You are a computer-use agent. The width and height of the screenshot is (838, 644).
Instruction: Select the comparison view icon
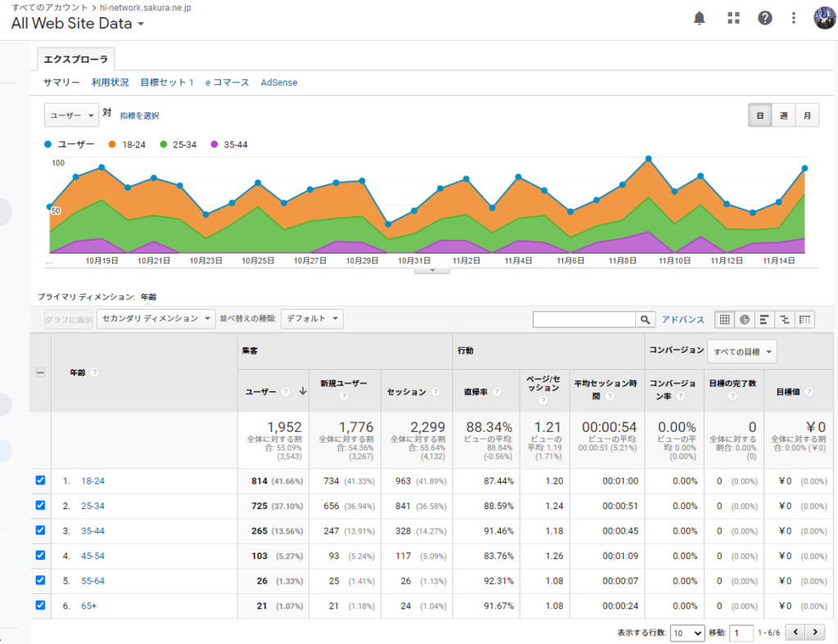(x=784, y=319)
